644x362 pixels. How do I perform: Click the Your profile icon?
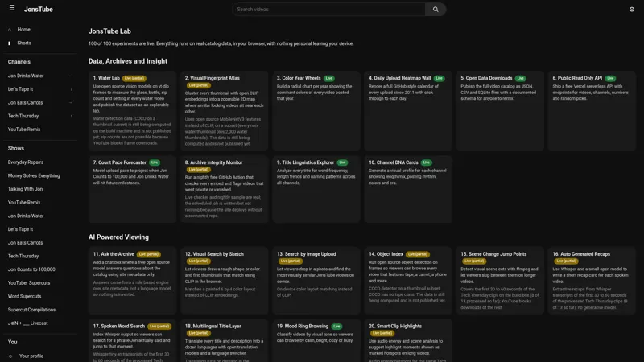pos(10,356)
